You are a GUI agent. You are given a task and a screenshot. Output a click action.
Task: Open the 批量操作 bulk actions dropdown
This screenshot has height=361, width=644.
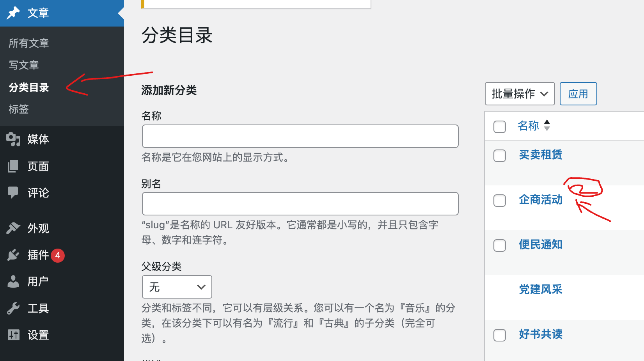coord(520,94)
